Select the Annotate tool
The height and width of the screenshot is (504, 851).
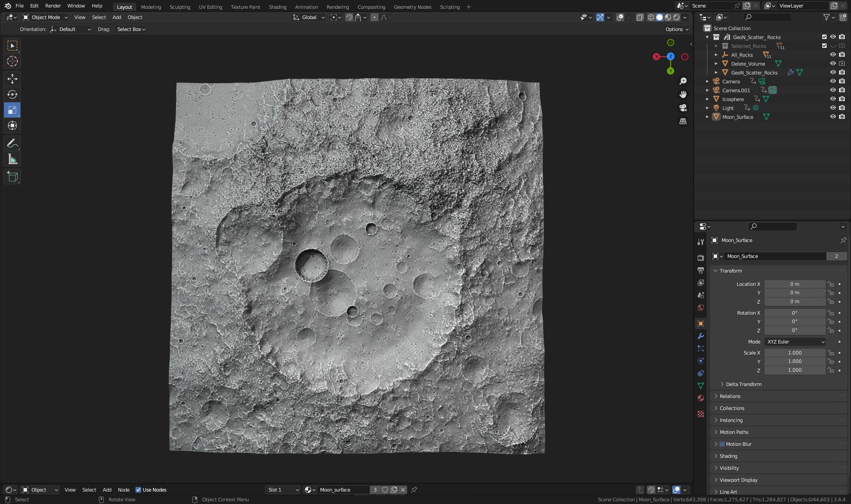click(12, 143)
